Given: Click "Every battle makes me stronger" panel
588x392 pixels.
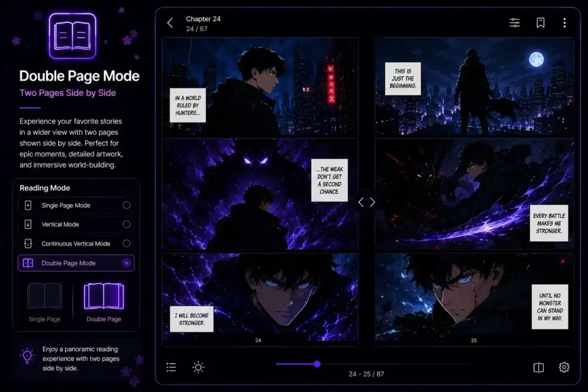Looking at the screenshot, I should 475,194.
